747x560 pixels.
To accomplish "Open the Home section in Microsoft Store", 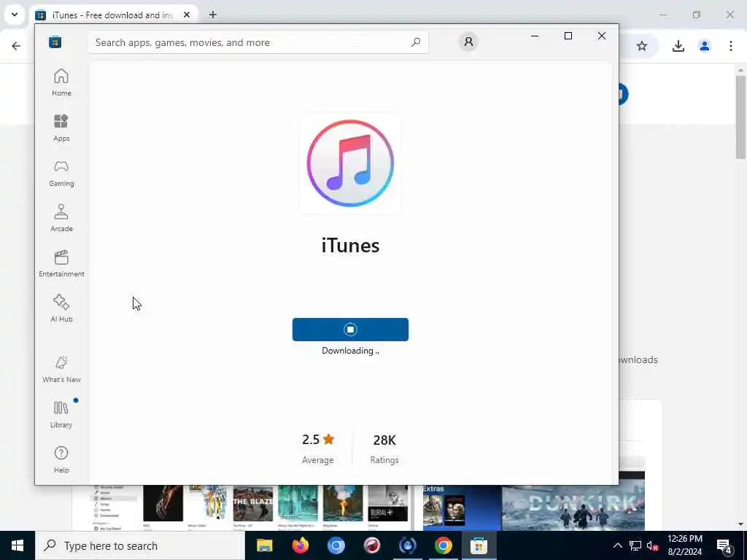I will coord(61,83).
